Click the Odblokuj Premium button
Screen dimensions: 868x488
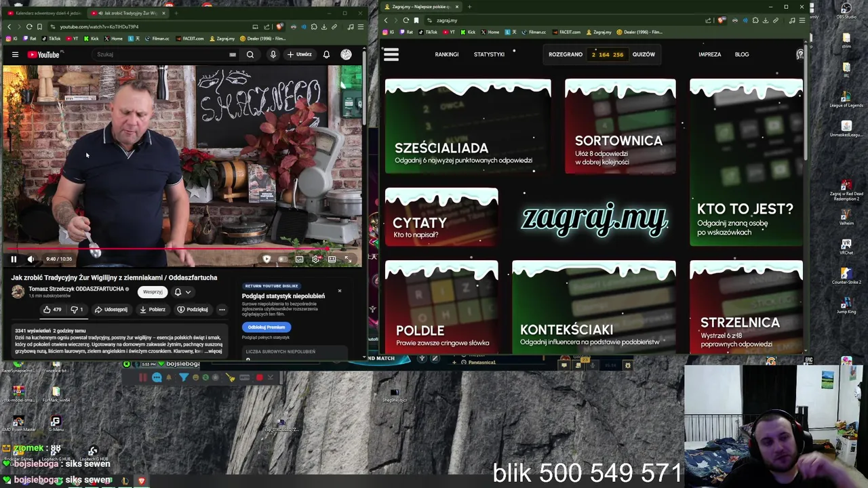[x=266, y=327]
